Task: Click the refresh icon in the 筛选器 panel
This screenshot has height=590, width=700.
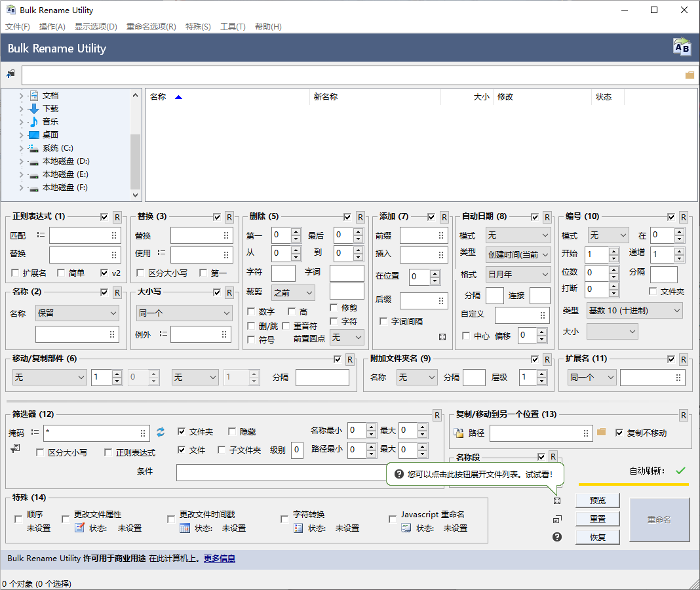Action: tap(161, 432)
